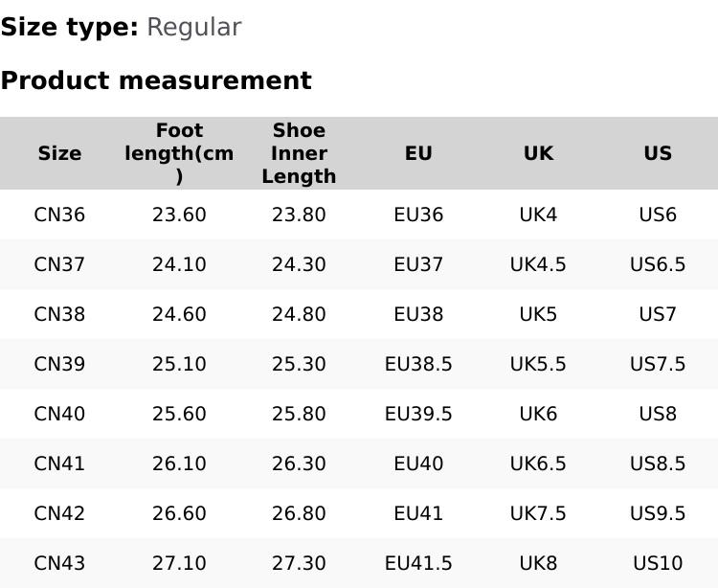
Task: Click the "US" column header
Action: coord(658,153)
